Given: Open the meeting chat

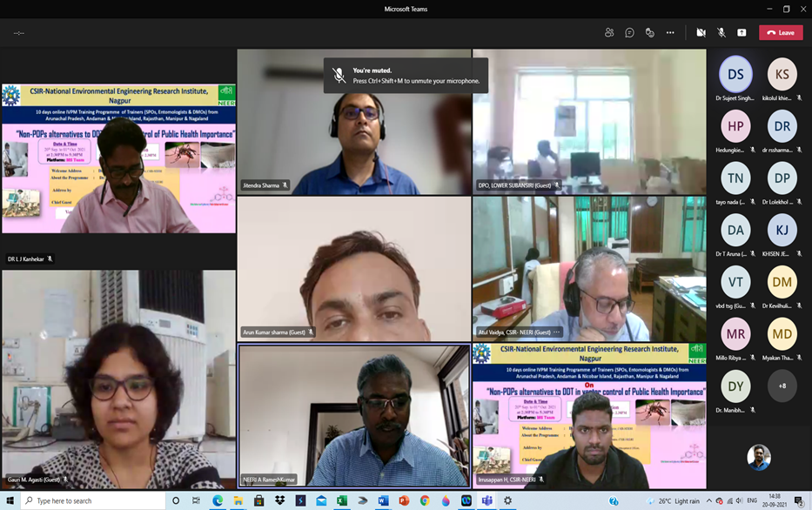Looking at the screenshot, I should coord(629,33).
